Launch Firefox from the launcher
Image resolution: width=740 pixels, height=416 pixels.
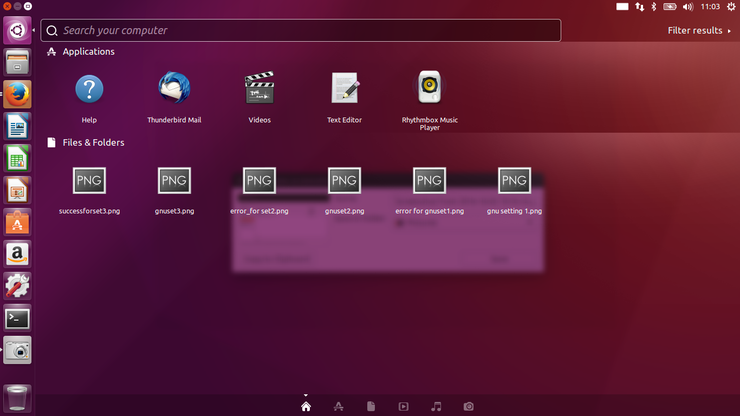coord(17,94)
